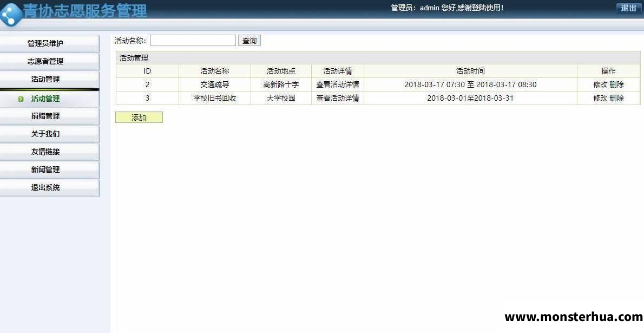Viewport: 644px width, 333px height.
Task: Open 捐赠管理 menu
Action: [49, 116]
